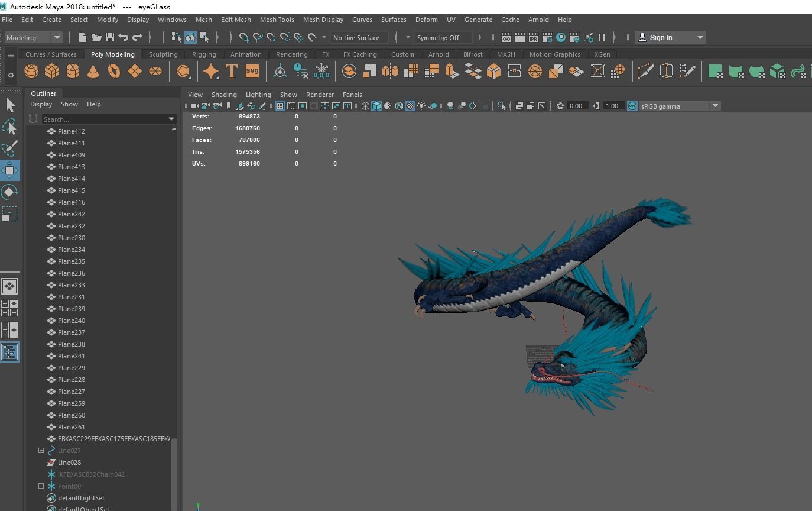The width and height of the screenshot is (812, 511).
Task: Click the IPR render icon
Action: point(533,37)
